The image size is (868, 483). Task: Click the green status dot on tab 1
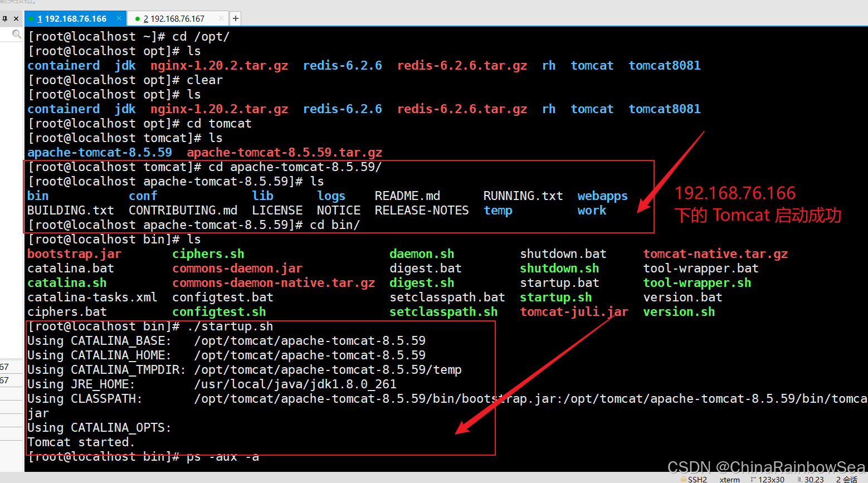point(32,18)
